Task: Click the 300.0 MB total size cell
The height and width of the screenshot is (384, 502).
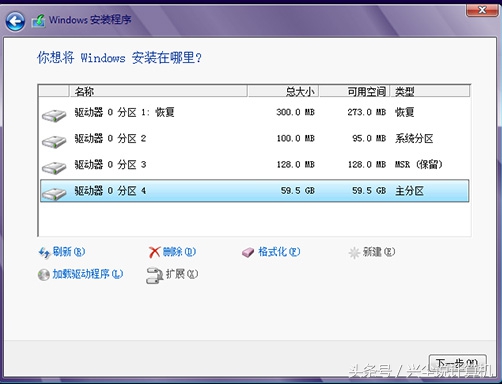Action: 295,112
